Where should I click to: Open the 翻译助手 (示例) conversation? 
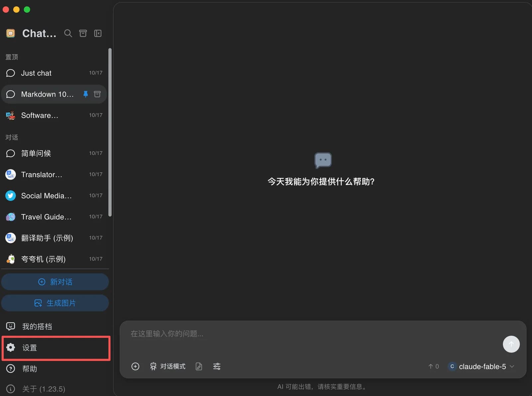pyautogui.click(x=54, y=238)
